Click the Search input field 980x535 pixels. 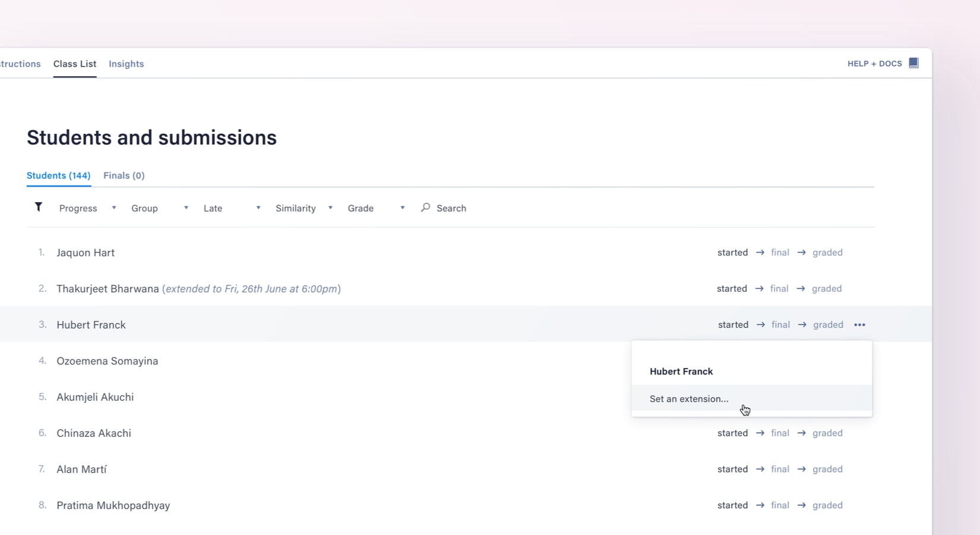(451, 208)
